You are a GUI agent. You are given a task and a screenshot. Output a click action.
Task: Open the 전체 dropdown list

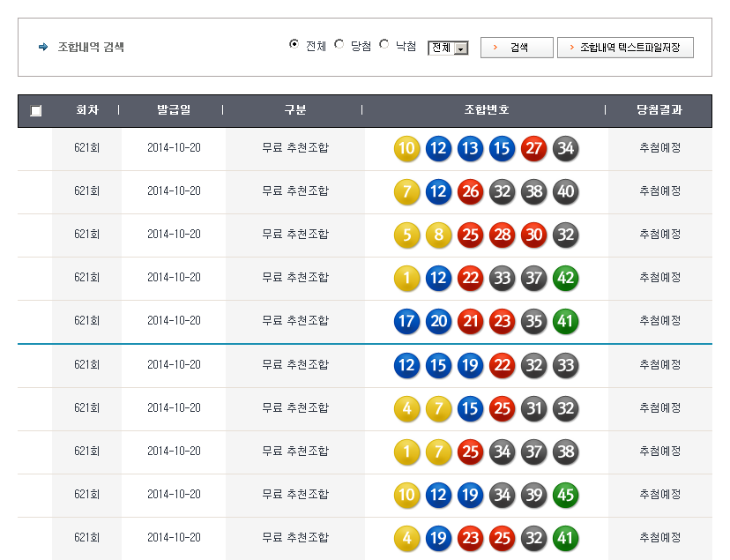[448, 49]
